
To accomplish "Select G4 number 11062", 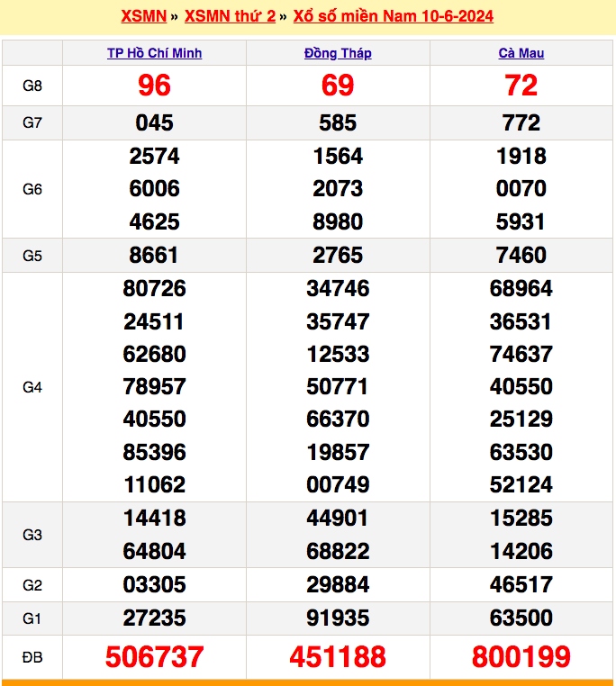I will pyautogui.click(x=154, y=484).
